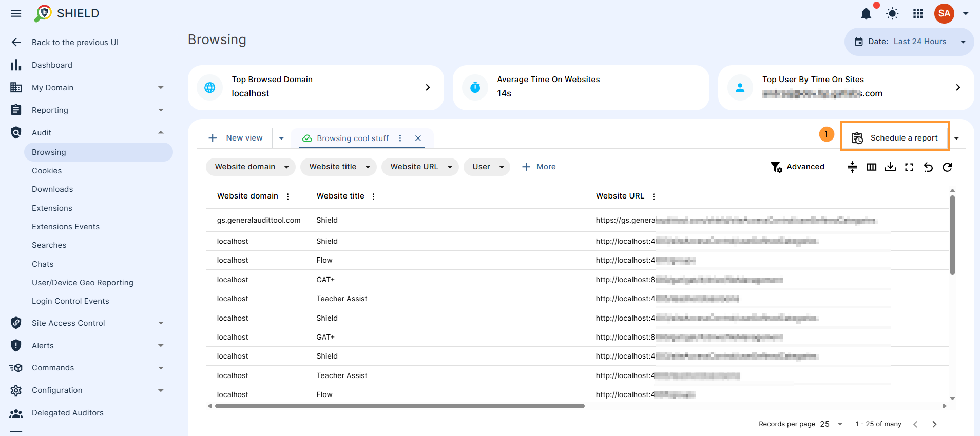Open the column visibility icon
The height and width of the screenshot is (436, 980).
(x=871, y=167)
